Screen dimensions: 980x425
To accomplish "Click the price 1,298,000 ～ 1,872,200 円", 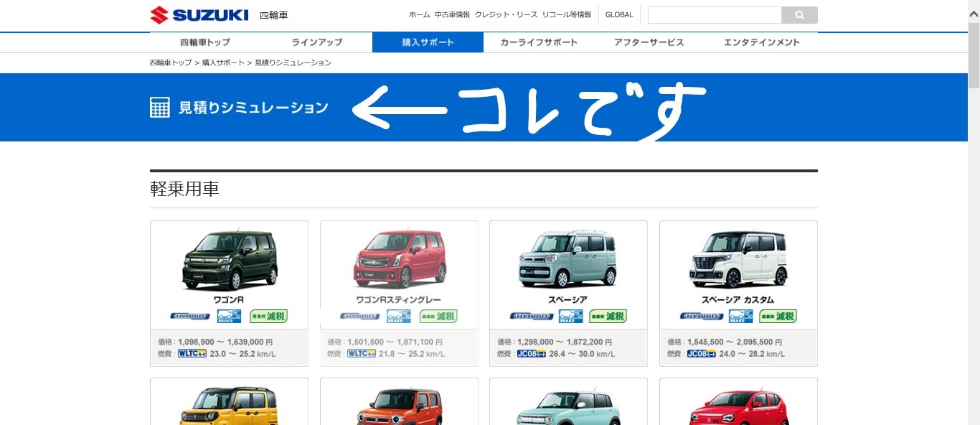I will [565, 342].
